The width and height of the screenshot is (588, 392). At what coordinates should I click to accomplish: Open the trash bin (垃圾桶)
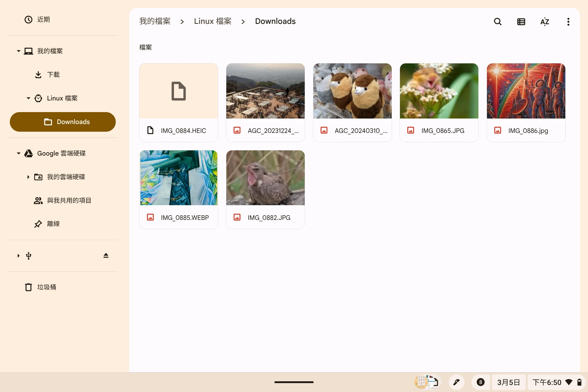(47, 287)
